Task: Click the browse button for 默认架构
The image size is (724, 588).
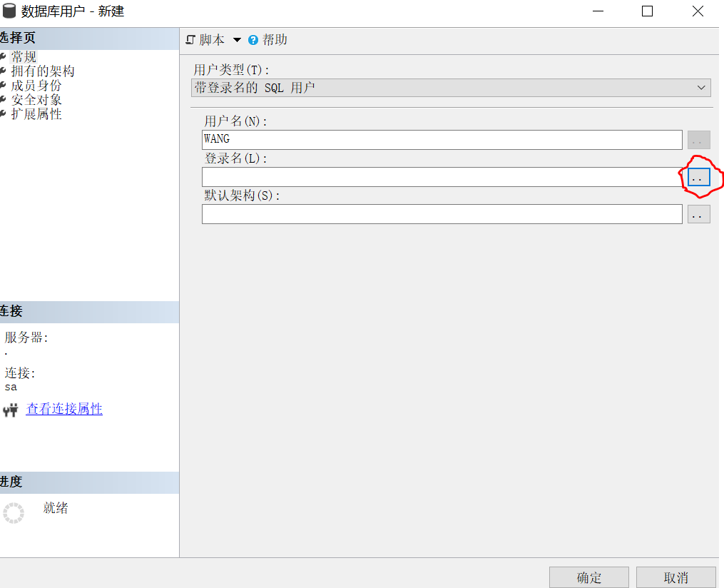Action: click(698, 213)
